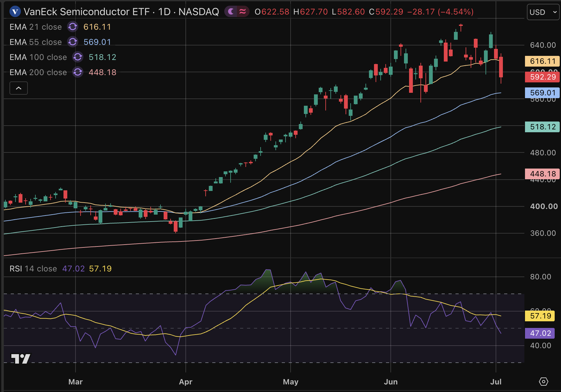The height and width of the screenshot is (392, 561).
Task: Click the EMA 21 value 616.11 in legend
Action: coord(97,27)
